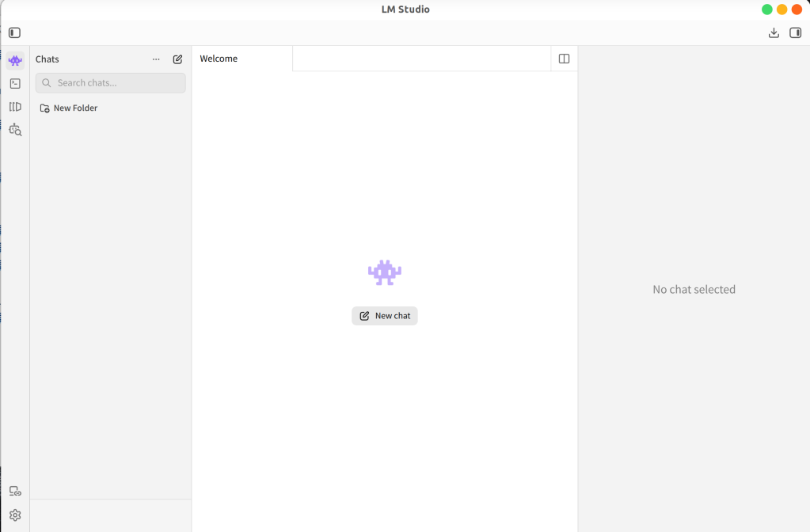Screen dimensions: 810x532
Task: Open the Chats more options ellipsis
Action: point(156,59)
